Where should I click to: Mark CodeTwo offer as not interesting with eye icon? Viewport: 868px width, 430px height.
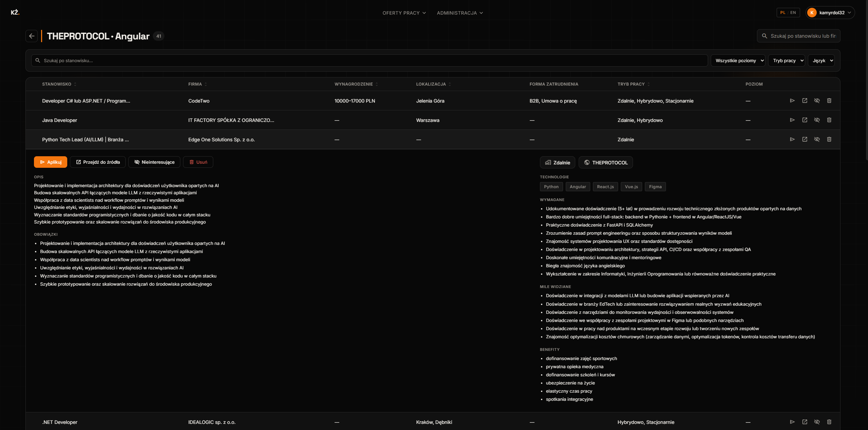coord(817,101)
